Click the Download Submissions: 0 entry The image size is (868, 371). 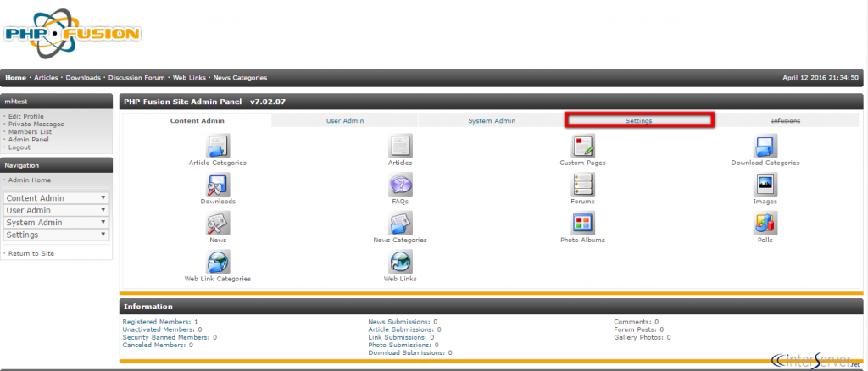pos(409,352)
